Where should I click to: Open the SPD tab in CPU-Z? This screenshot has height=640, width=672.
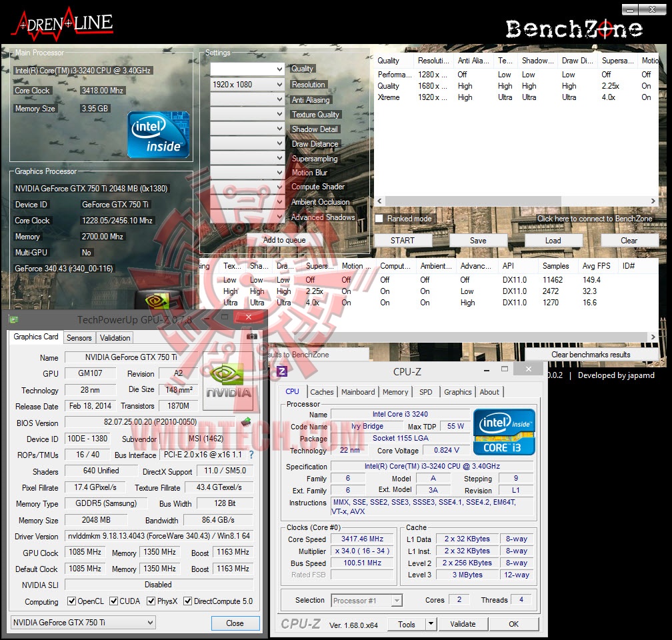click(425, 392)
